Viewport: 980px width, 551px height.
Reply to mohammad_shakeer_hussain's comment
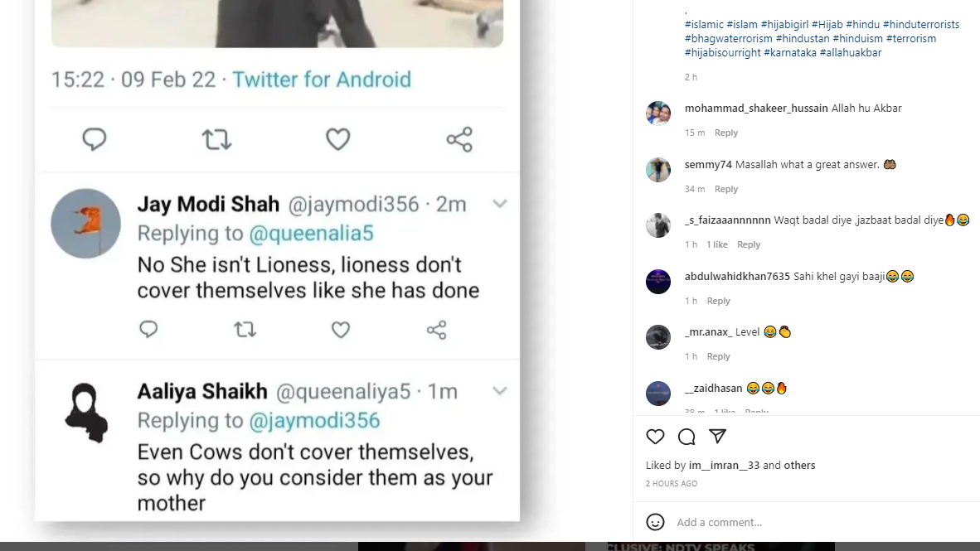point(726,133)
